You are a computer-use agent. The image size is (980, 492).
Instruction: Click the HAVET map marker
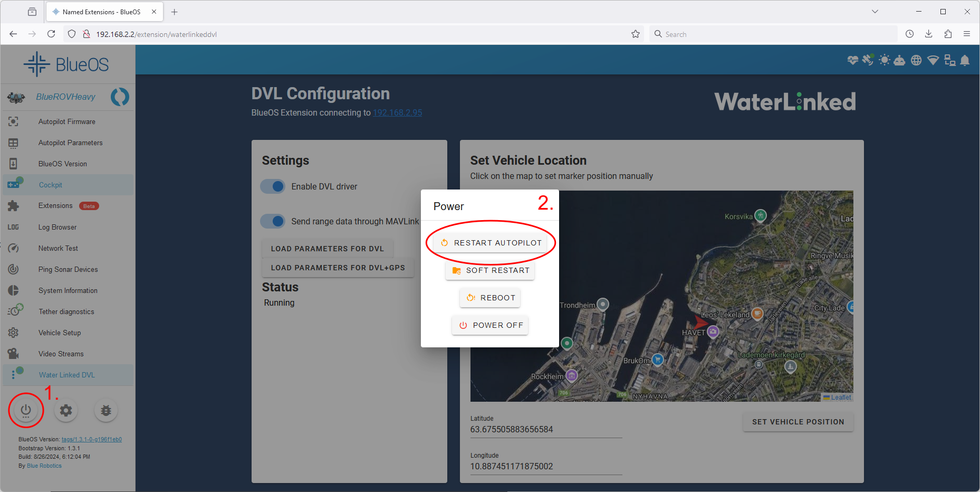point(713,331)
